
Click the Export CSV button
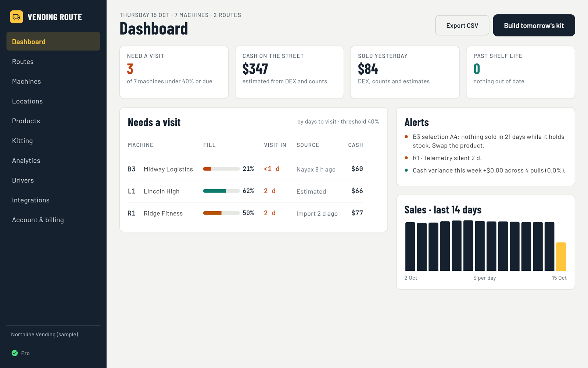462,25
